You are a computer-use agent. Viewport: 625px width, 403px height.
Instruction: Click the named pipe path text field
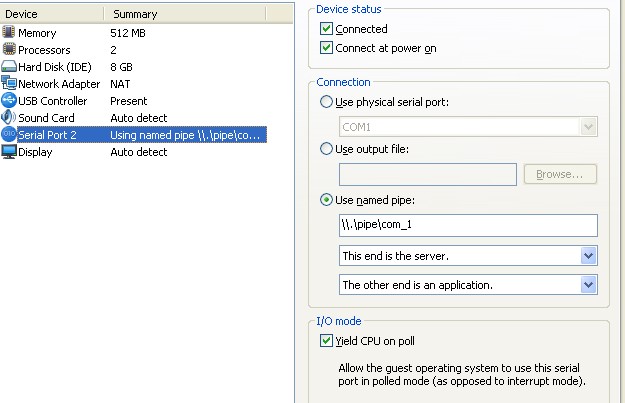point(468,225)
